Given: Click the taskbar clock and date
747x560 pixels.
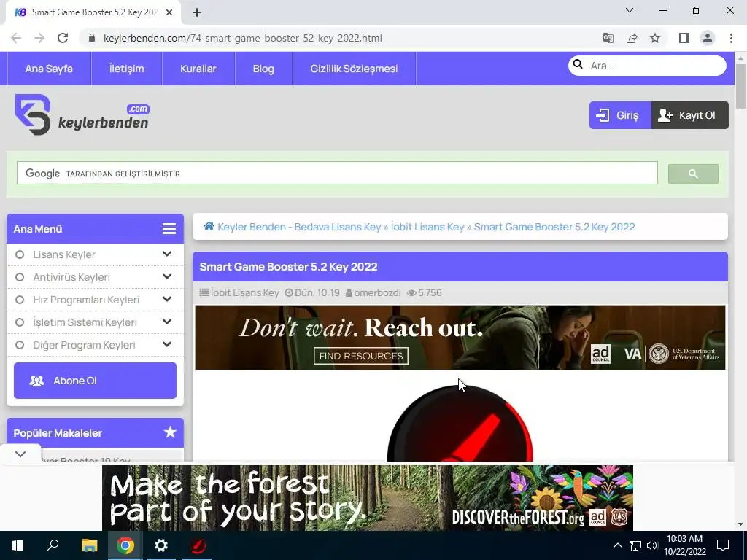Looking at the screenshot, I should click(x=684, y=545).
